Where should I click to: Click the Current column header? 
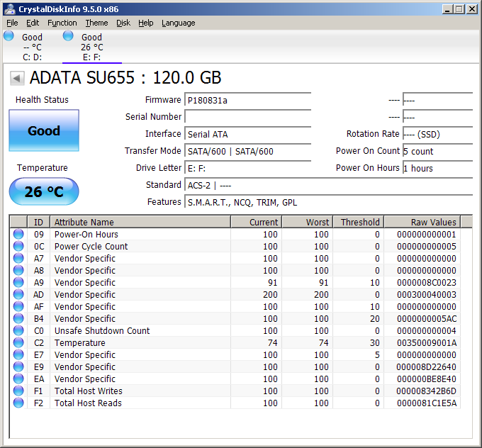[257, 222]
